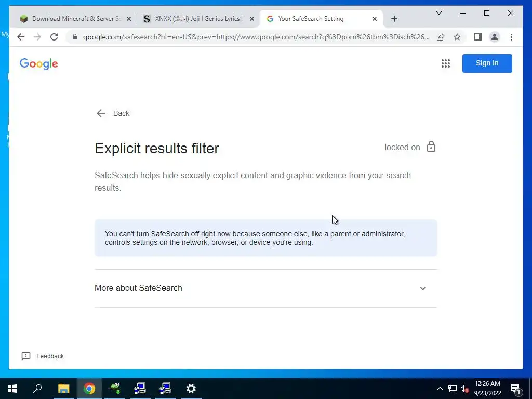Image resolution: width=532 pixels, height=399 pixels.
Task: Expand More about SafeSearch chevron
Action: [x=423, y=288]
